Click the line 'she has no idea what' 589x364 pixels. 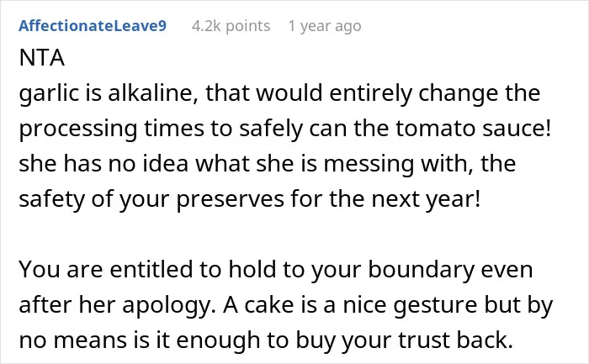(268, 164)
